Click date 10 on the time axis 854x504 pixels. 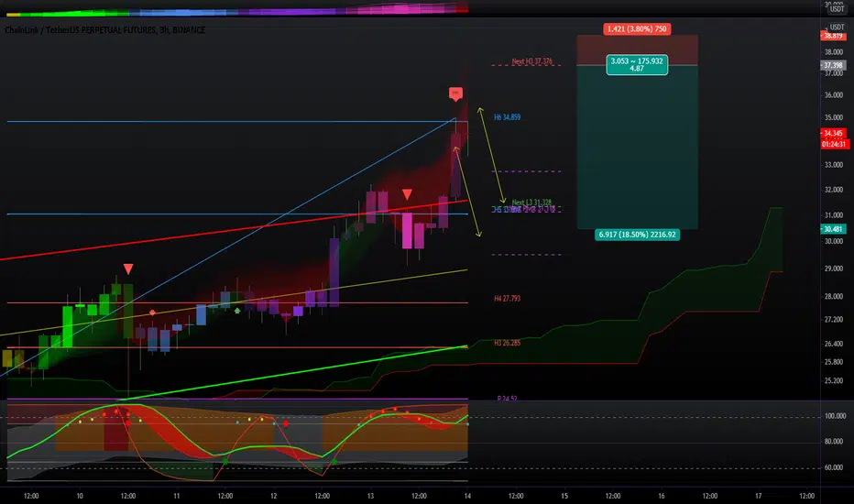point(80,497)
